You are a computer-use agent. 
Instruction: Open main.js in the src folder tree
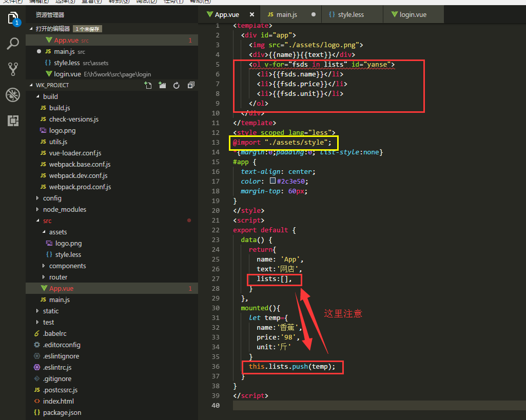click(112, 299)
